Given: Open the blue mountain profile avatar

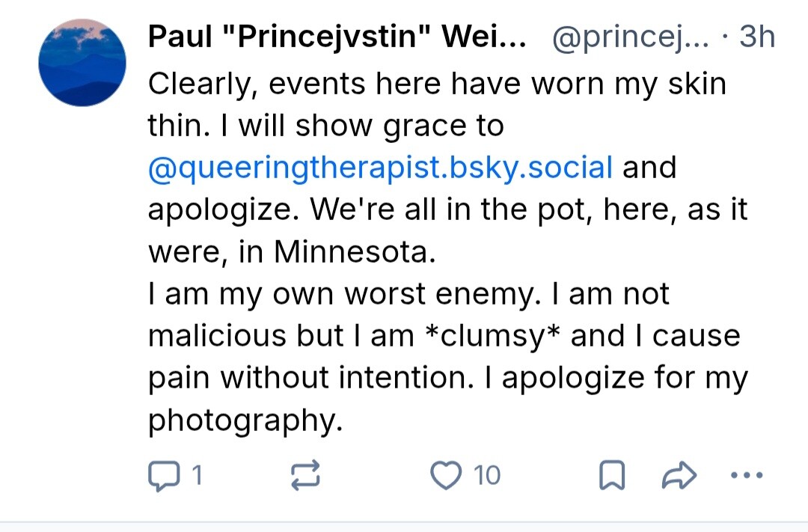Looking at the screenshot, I should click(82, 63).
